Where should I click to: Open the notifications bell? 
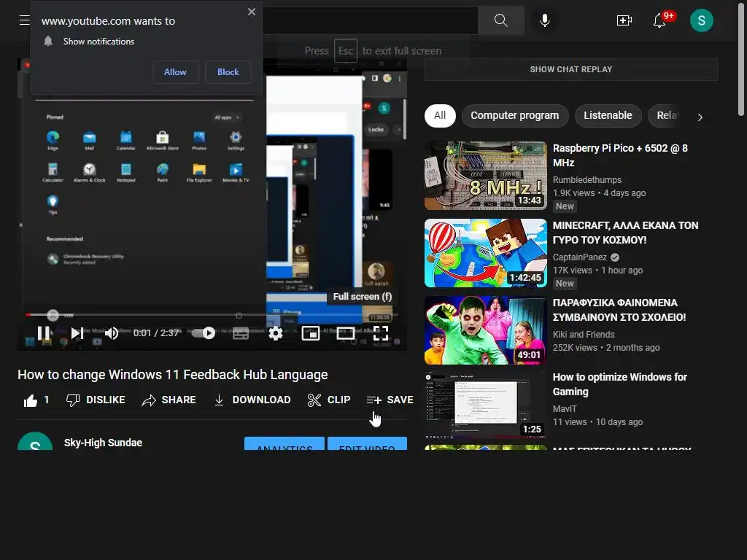pyautogui.click(x=659, y=20)
